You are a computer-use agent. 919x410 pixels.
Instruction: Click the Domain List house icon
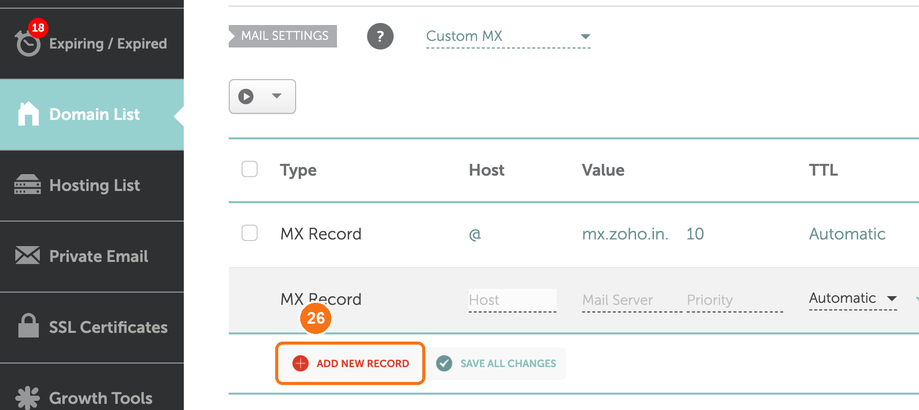click(x=28, y=114)
